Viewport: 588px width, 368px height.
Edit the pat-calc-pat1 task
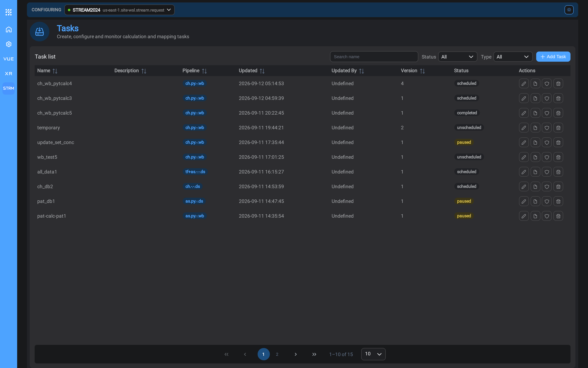pos(524,216)
